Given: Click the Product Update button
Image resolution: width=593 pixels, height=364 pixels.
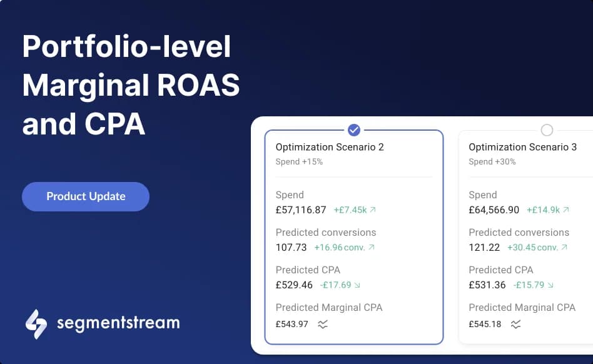Looking at the screenshot, I should [x=85, y=196].
